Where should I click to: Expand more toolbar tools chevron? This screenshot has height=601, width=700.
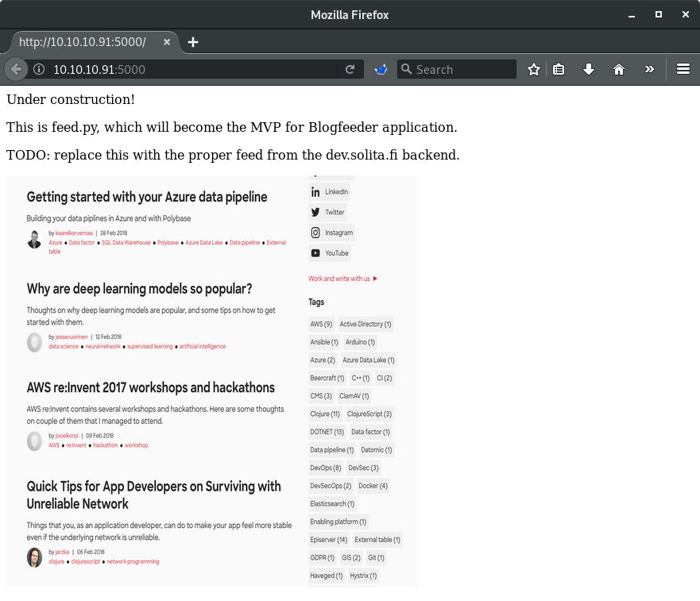649,69
